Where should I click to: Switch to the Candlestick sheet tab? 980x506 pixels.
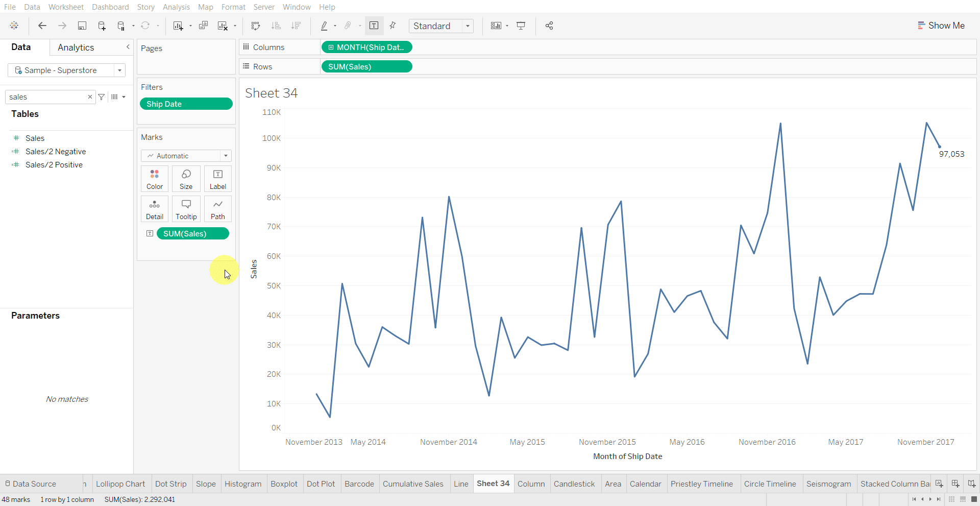coord(574,484)
